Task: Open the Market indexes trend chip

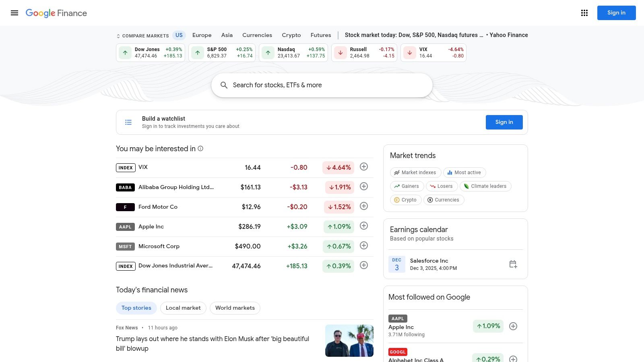Action: click(x=415, y=172)
